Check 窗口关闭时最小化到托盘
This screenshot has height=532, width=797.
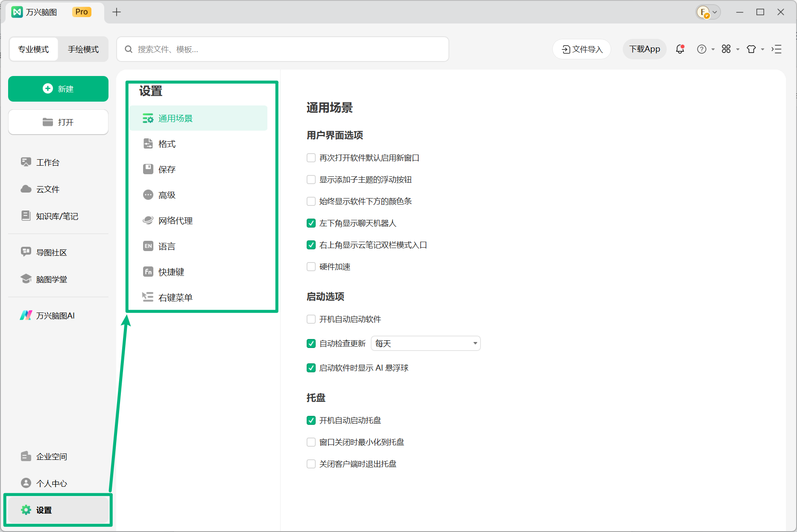coord(311,442)
